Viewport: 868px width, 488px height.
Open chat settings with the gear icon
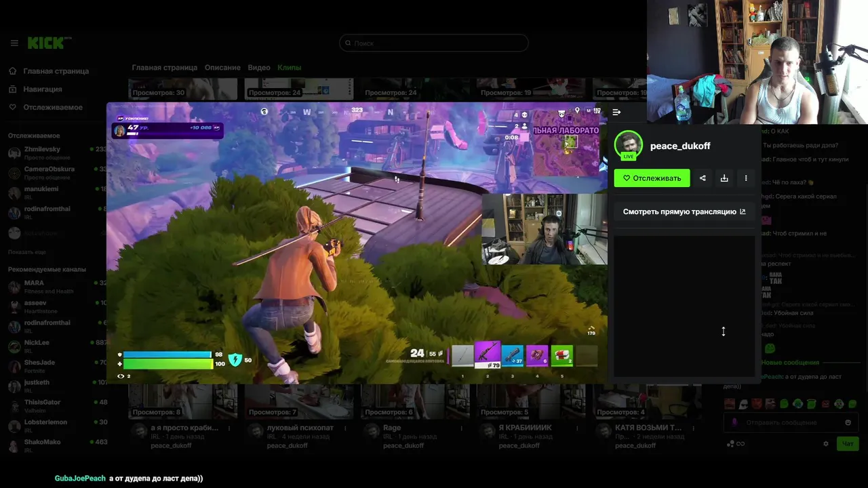826,444
